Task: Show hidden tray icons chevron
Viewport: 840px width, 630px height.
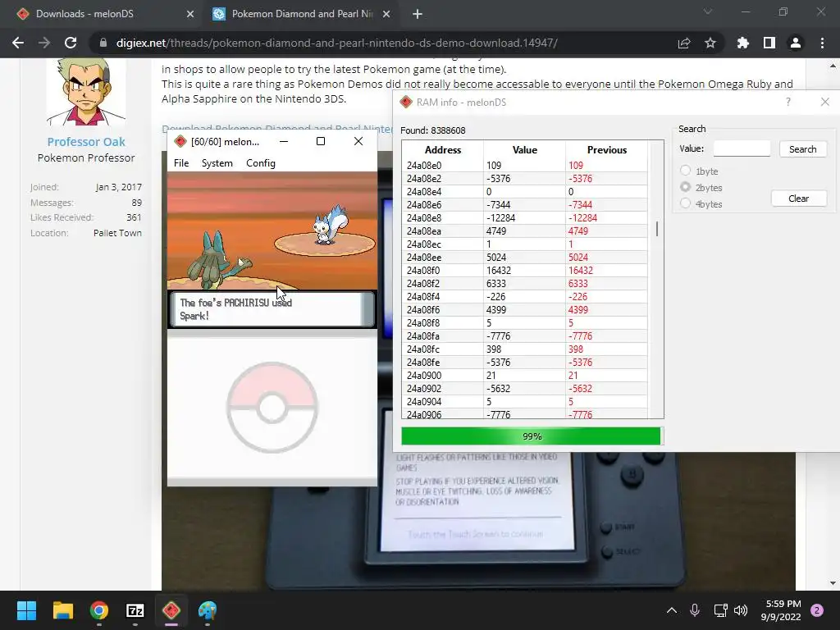Action: (671, 610)
